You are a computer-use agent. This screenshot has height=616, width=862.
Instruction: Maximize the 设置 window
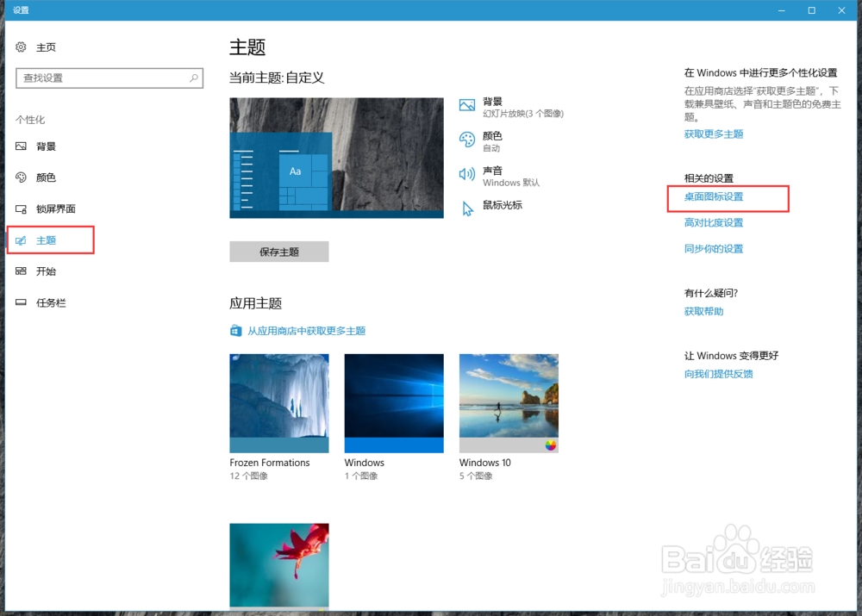pyautogui.click(x=811, y=10)
